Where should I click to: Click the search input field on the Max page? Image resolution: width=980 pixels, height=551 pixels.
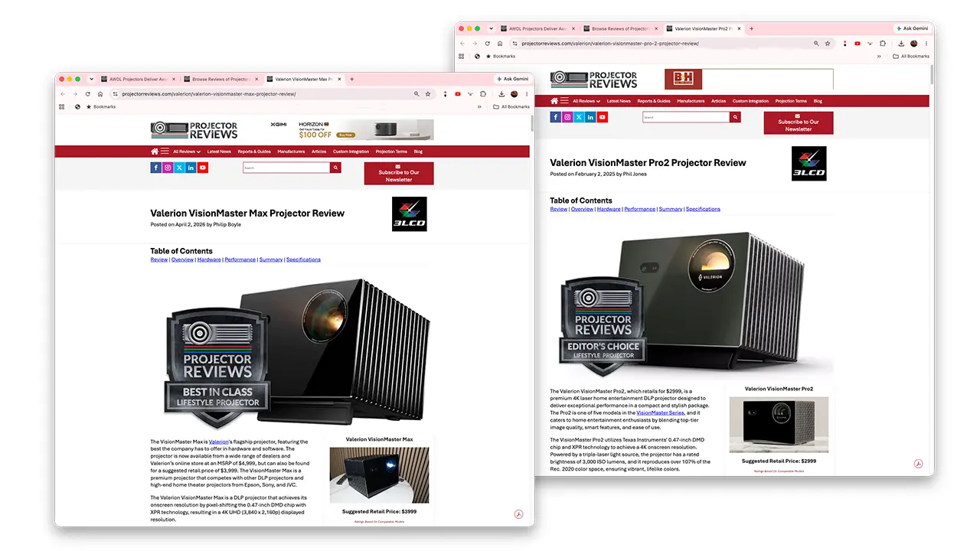(286, 167)
